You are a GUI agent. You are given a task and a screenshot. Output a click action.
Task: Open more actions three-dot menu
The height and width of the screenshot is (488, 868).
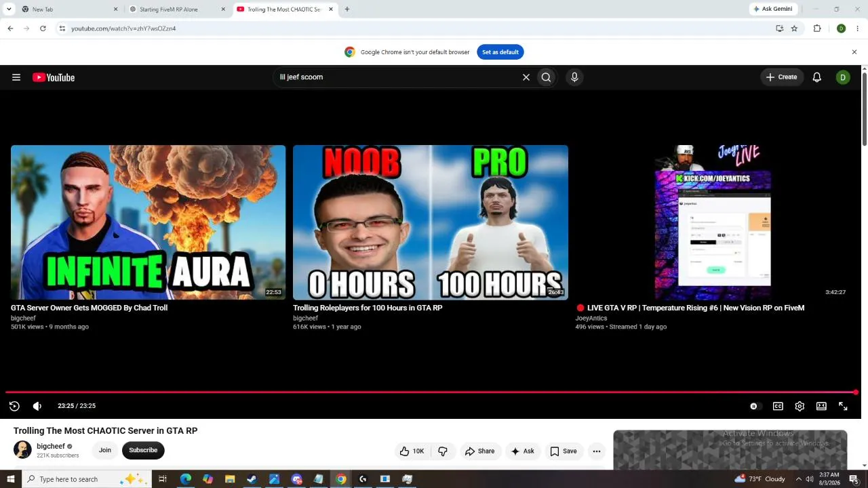pos(597,451)
